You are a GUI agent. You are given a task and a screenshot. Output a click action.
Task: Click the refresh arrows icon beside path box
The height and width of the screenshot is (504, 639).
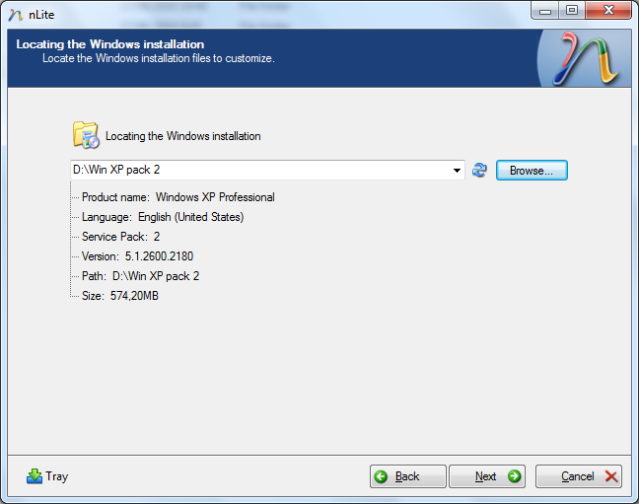[479, 170]
